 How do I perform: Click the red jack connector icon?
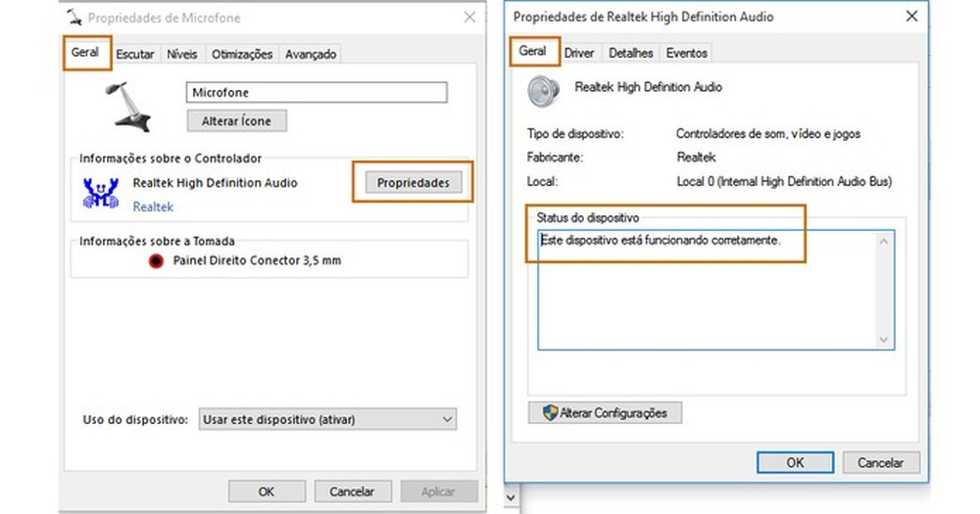tap(156, 261)
